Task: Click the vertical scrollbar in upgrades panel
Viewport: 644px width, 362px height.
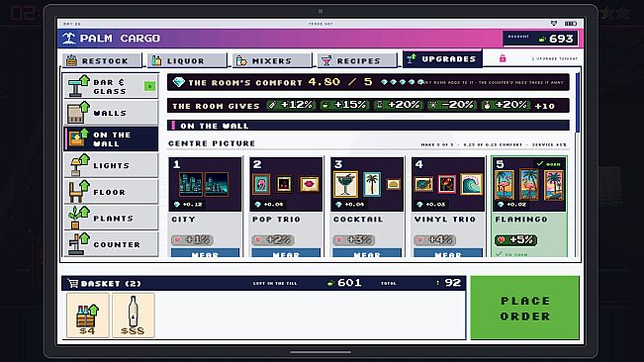Action: [578, 103]
